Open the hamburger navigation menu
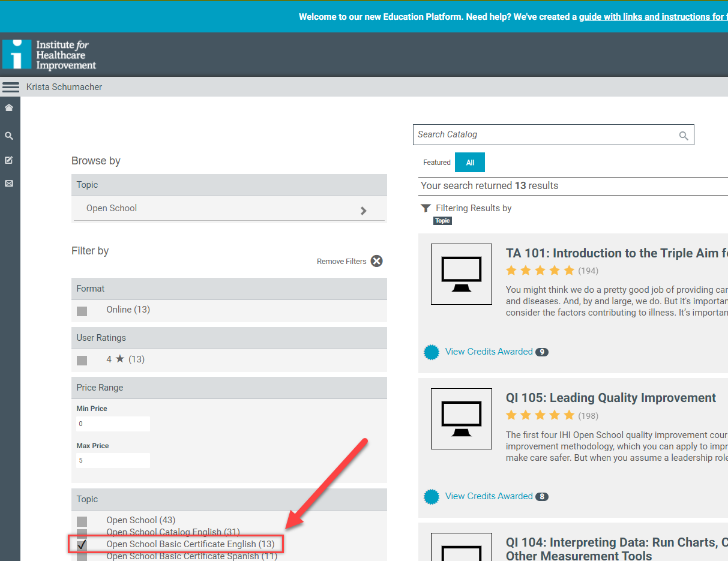Screen dimensions: 728x561 coord(11,87)
